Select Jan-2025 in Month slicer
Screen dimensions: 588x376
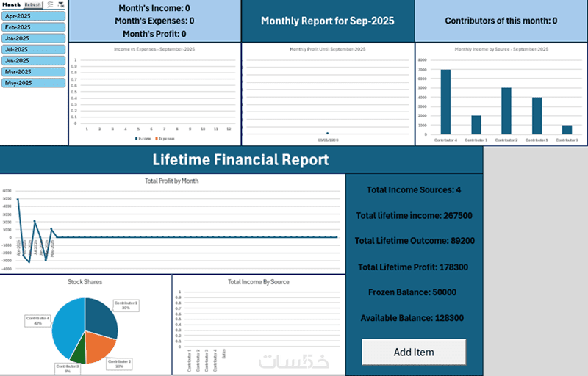[33, 38]
